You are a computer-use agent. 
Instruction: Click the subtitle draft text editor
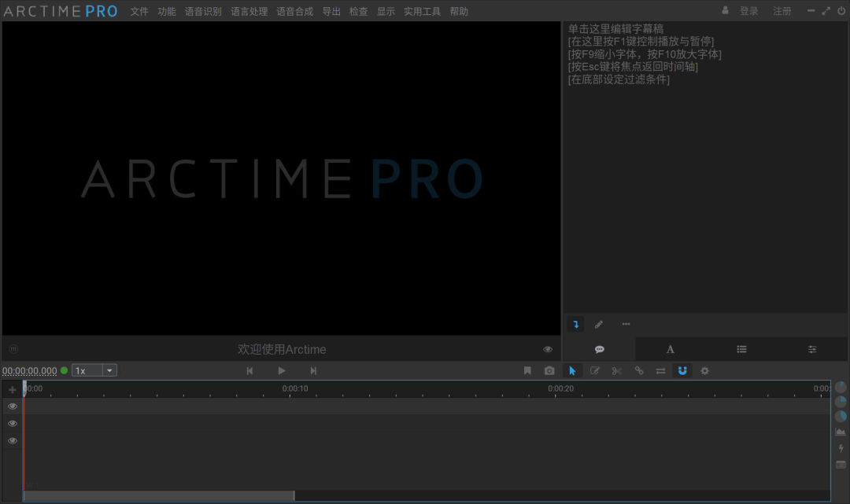pyautogui.click(x=704, y=167)
